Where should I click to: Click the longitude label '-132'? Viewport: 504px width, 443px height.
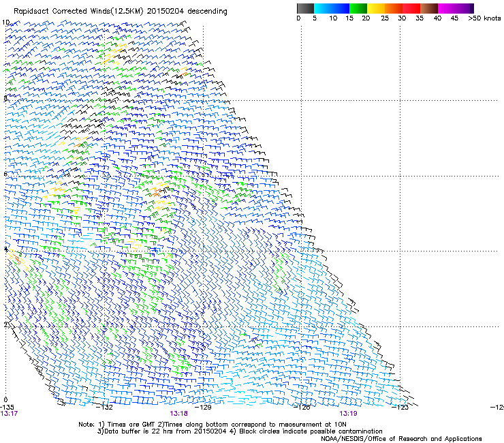(105, 407)
